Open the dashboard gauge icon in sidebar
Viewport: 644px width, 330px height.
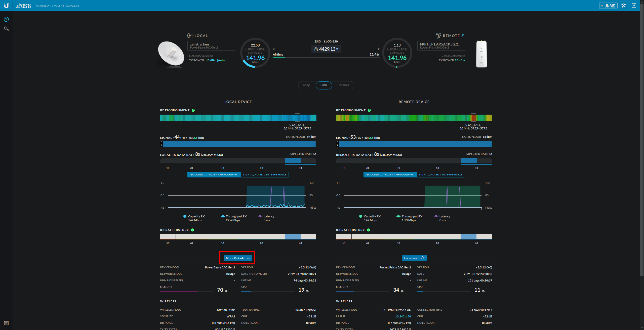(6, 19)
